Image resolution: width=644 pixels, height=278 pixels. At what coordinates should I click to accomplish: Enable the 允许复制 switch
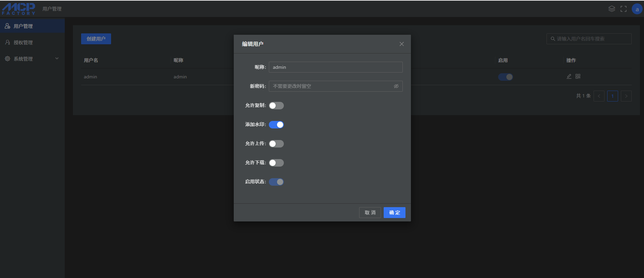point(276,106)
